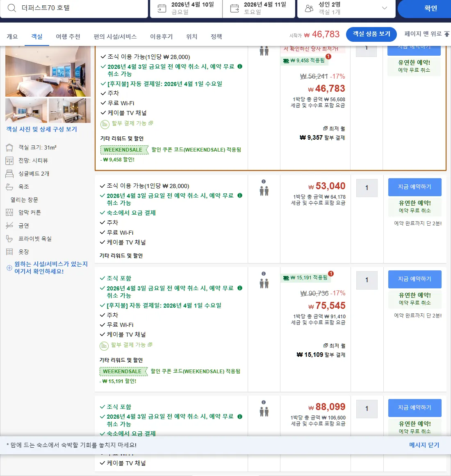451x476 pixels.
Task: Click the blackout curtains icon
Action: coord(9,213)
